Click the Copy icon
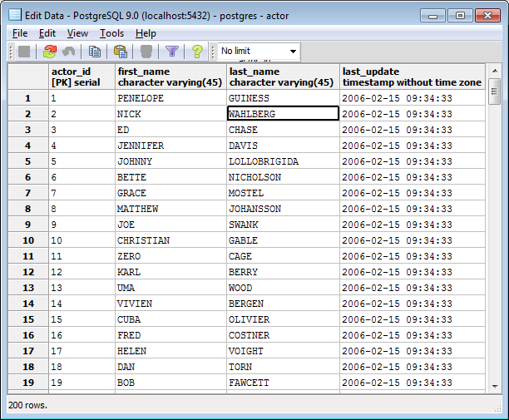 click(95, 52)
